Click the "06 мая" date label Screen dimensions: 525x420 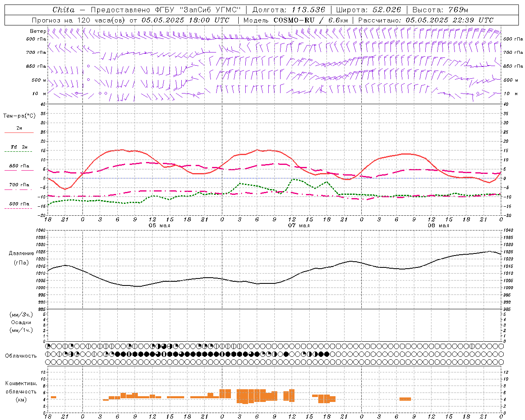pos(159,226)
